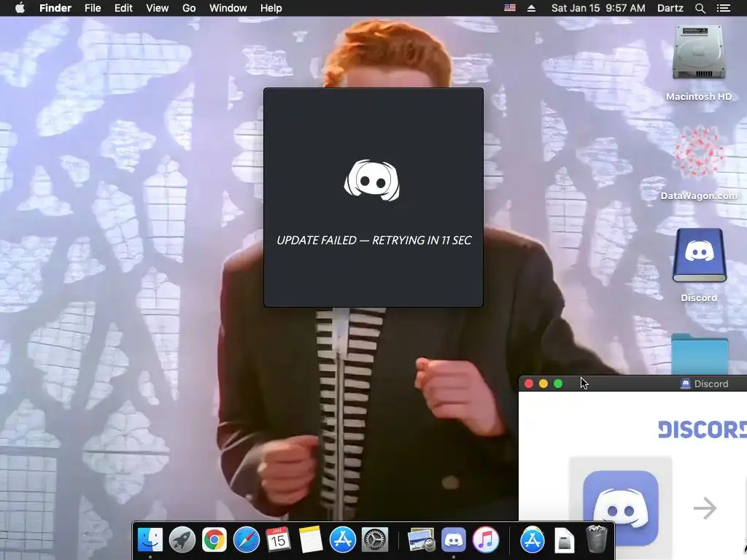Select the blue folder on desktop
The width and height of the screenshot is (747, 560).
[700, 354]
